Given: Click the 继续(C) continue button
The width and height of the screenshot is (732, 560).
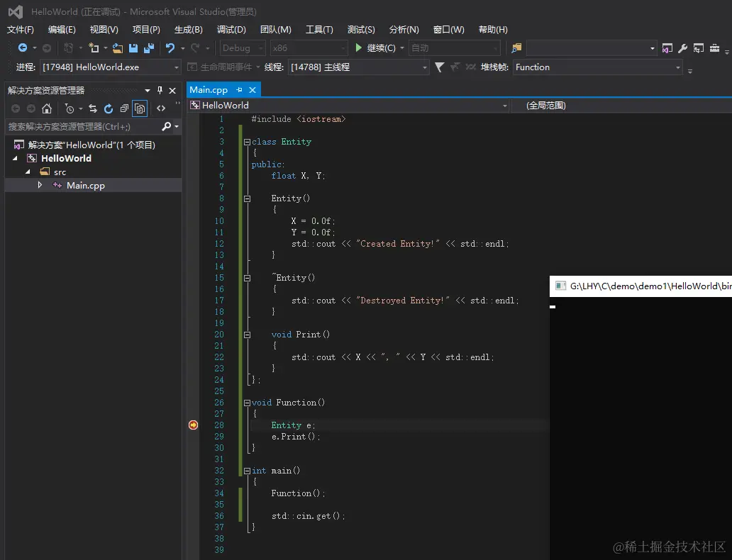Looking at the screenshot, I should [375, 48].
